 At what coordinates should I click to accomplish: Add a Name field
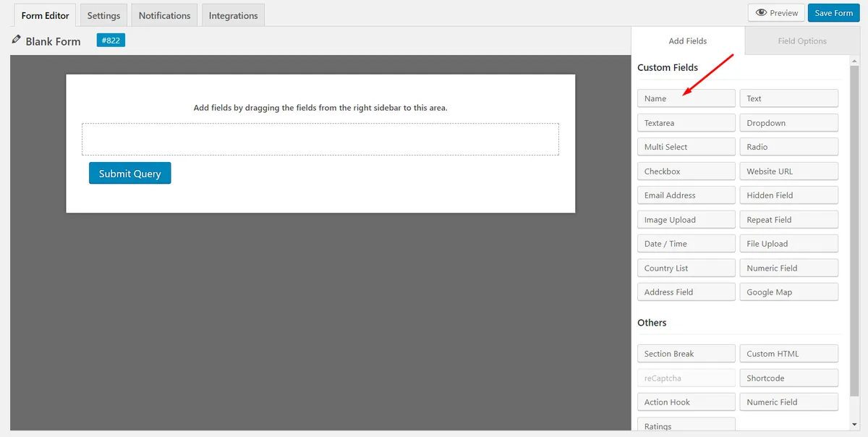pos(686,98)
